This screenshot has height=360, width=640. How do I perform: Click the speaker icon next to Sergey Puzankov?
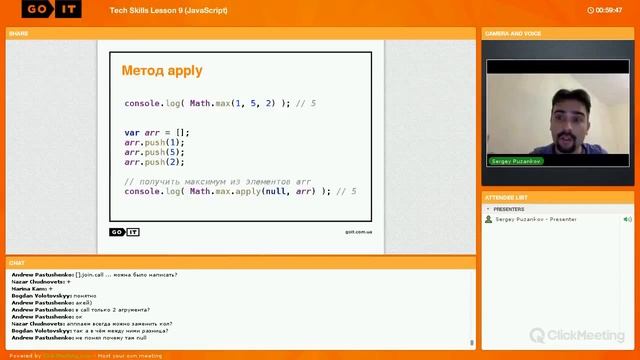tap(627, 220)
